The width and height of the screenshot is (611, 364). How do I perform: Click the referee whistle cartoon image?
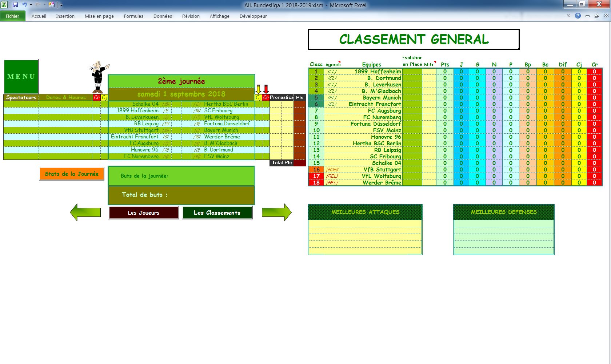coord(99,77)
